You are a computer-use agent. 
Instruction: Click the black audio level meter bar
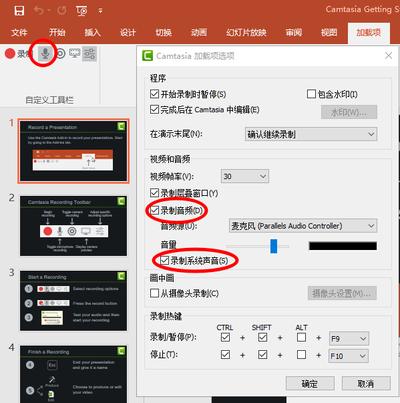pyautogui.click(x=343, y=246)
